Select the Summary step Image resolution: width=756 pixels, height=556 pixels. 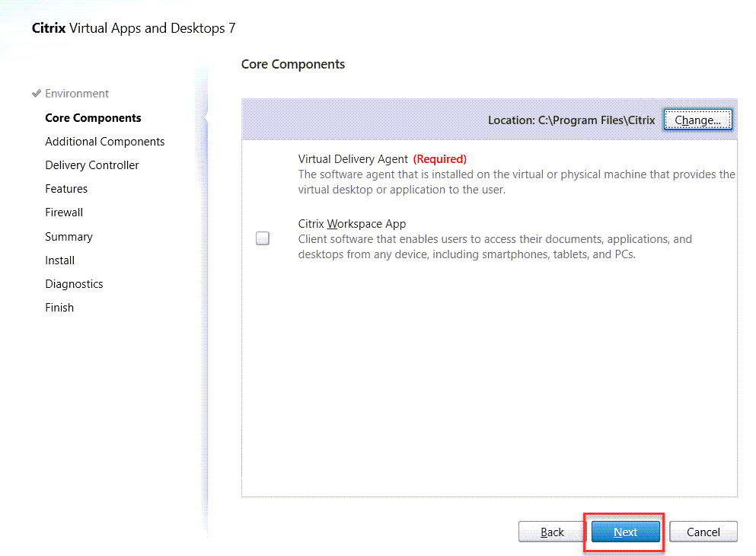(69, 237)
